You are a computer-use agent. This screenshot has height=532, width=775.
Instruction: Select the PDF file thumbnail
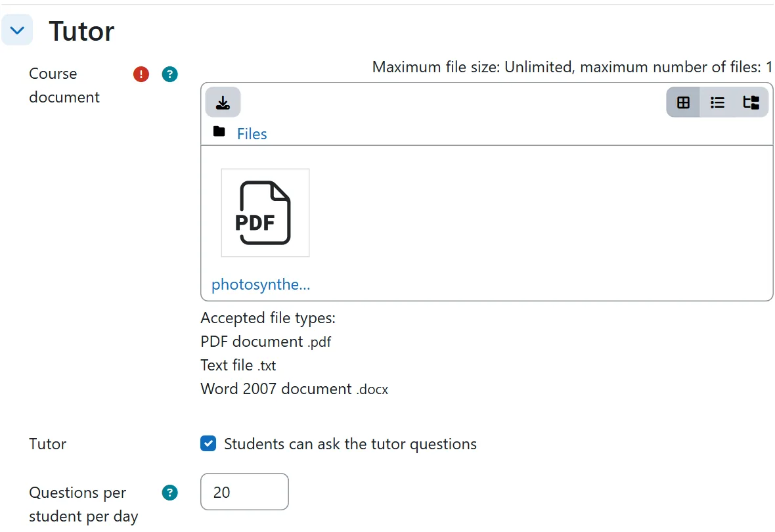coord(265,213)
